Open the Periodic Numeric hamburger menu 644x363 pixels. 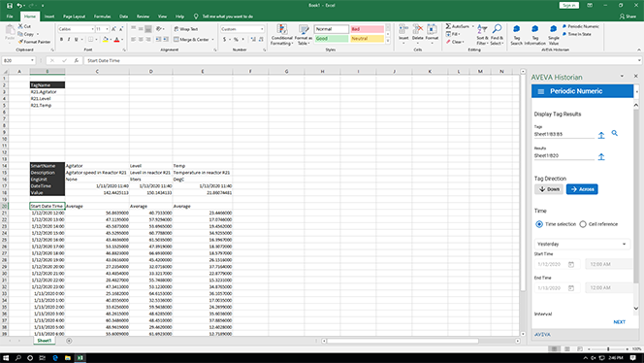point(541,91)
